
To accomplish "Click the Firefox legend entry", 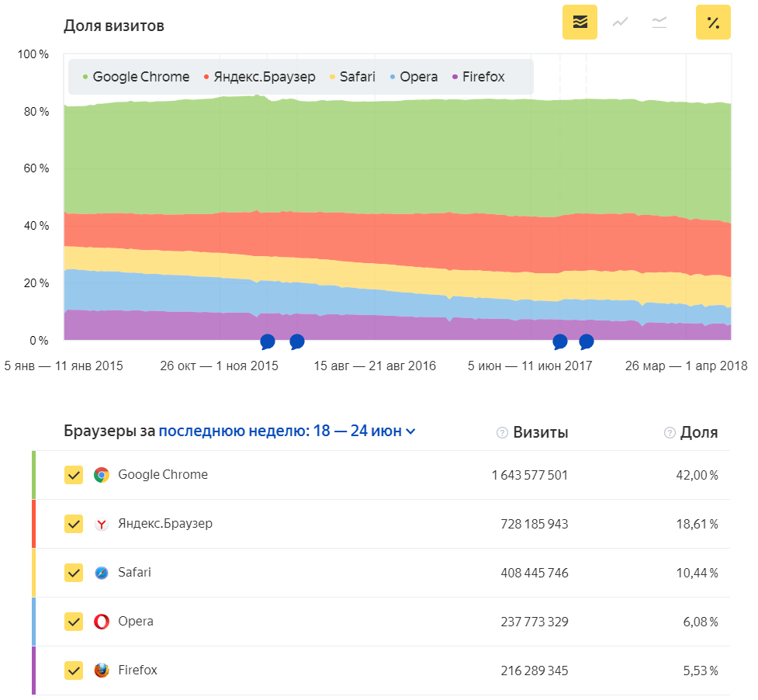I will tap(478, 77).
